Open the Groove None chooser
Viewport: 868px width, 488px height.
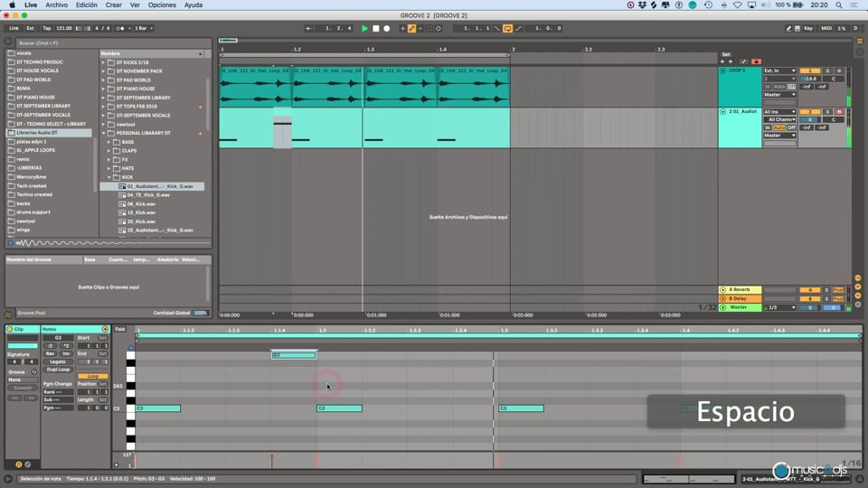(x=22, y=380)
